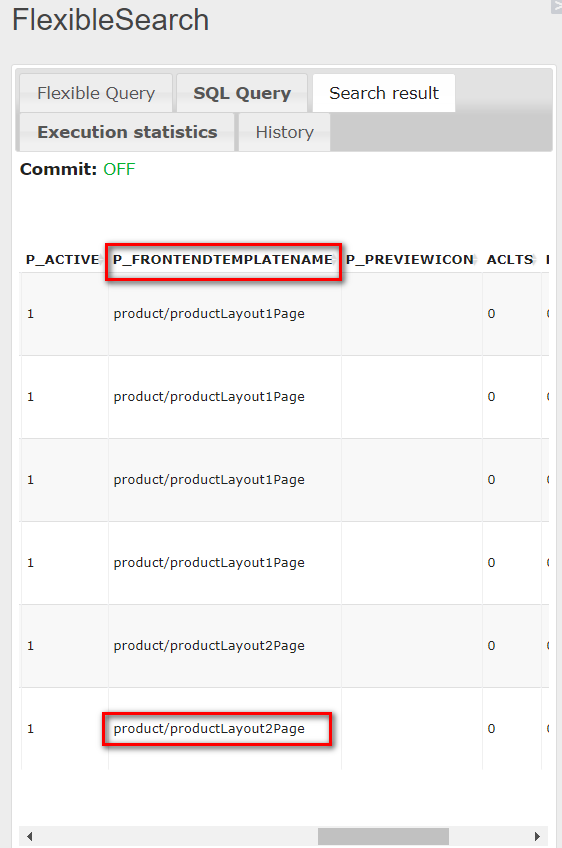Click the P_ACTIVE value in last row
Image resolution: width=562 pixels, height=848 pixels.
30,728
